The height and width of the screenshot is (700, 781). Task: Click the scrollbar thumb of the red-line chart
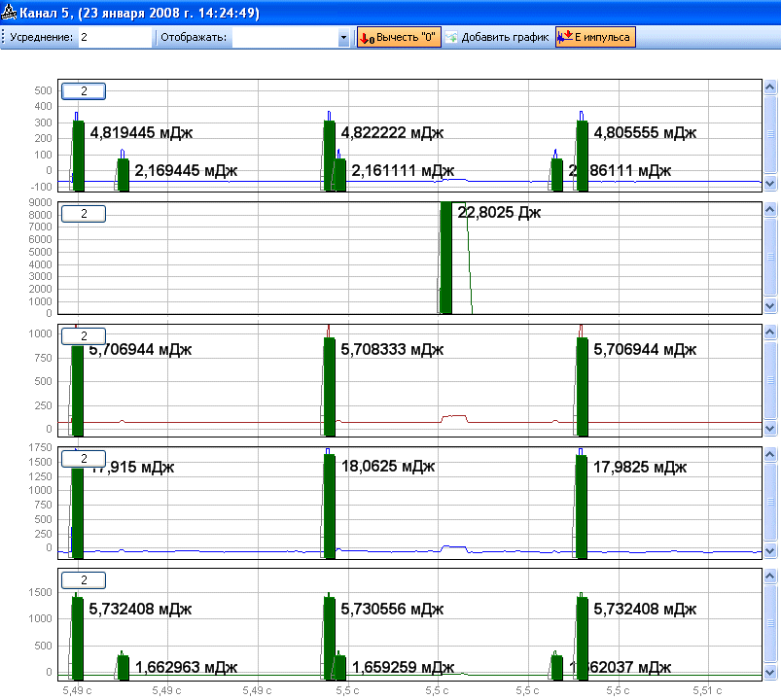click(770, 380)
